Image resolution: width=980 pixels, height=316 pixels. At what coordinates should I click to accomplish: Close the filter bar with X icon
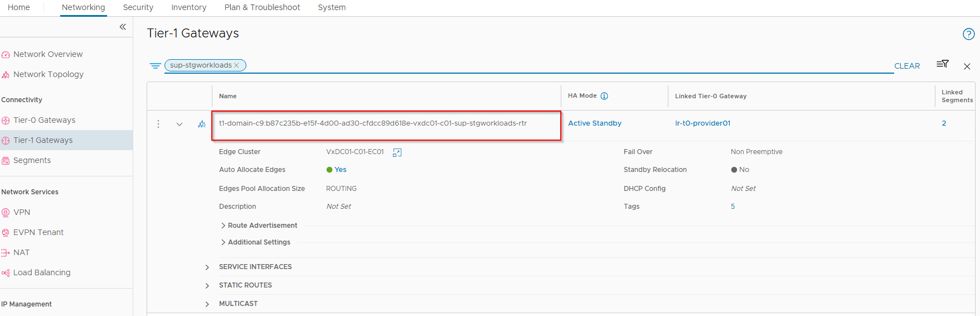point(967,66)
